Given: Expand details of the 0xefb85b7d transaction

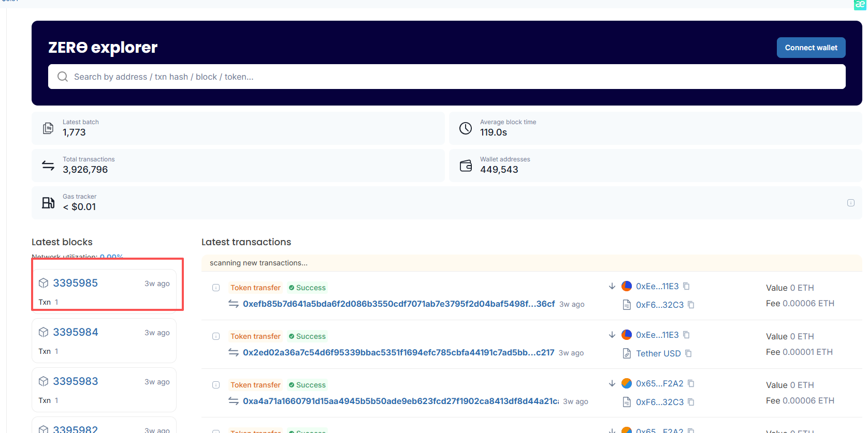Looking at the screenshot, I should (x=216, y=288).
